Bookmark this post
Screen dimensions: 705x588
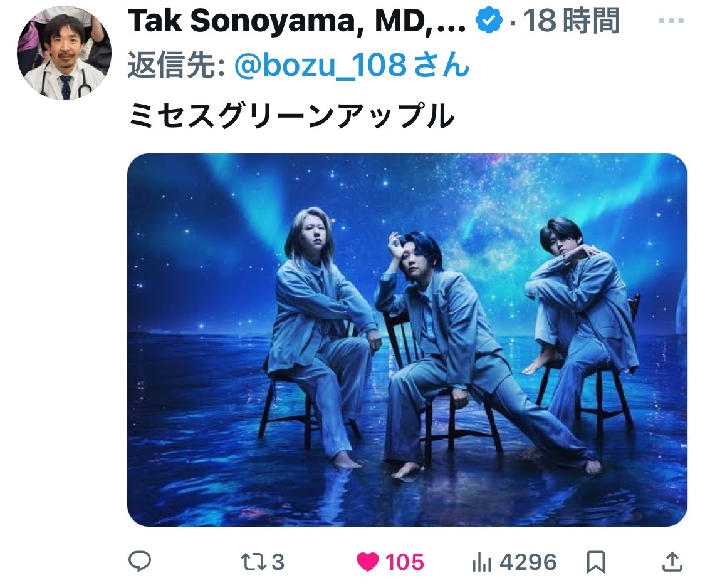[596, 562]
